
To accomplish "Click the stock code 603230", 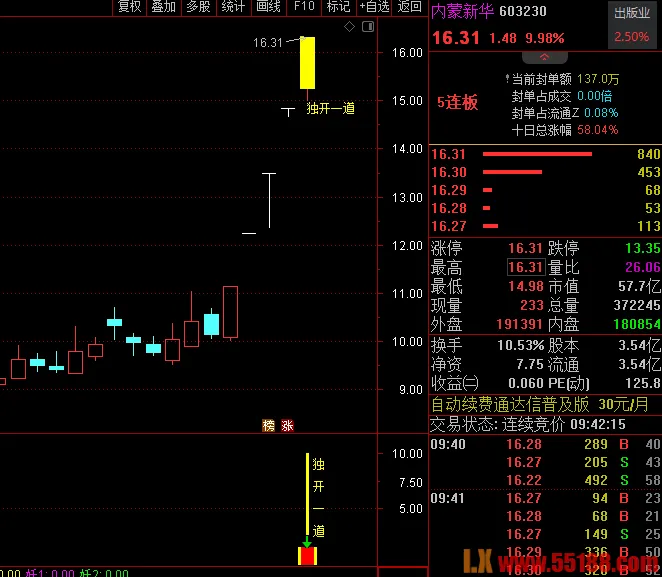I will 523,11.
